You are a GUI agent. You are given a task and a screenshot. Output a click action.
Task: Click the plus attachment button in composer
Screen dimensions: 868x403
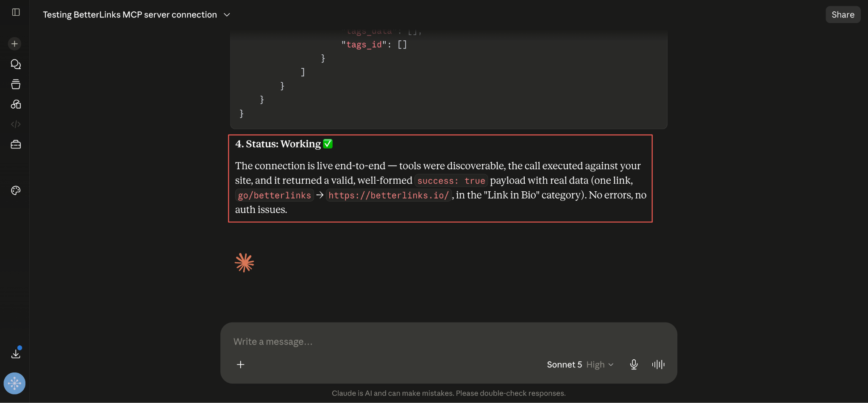click(x=240, y=364)
